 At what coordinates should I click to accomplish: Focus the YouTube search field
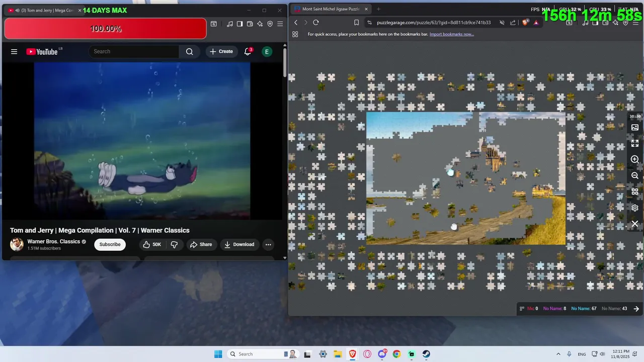pyautogui.click(x=134, y=51)
